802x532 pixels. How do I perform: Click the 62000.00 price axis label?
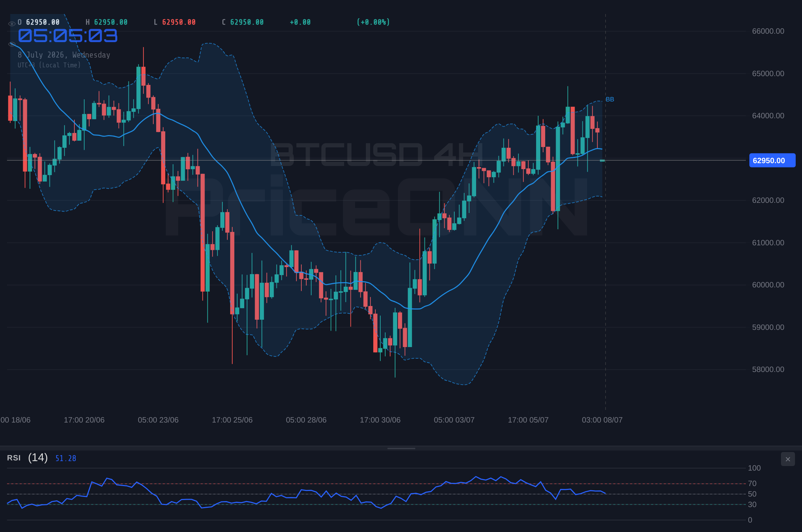point(768,200)
